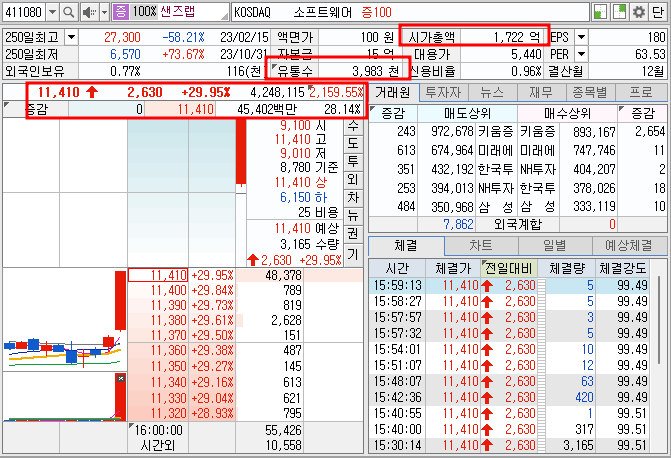The height and width of the screenshot is (458, 671).
Task: Click the 수 buy shortcut button
Action: pyautogui.click(x=353, y=126)
